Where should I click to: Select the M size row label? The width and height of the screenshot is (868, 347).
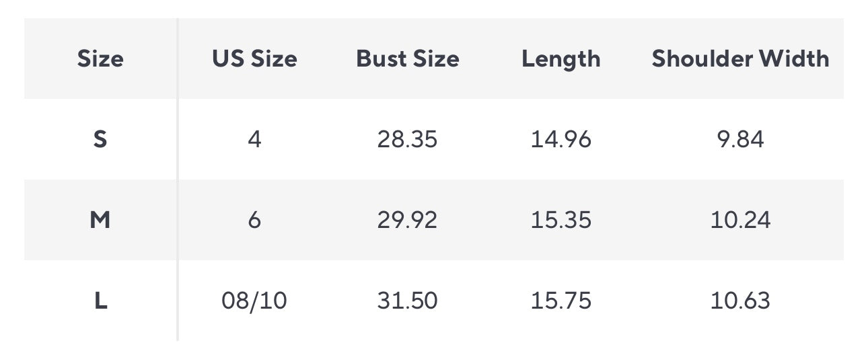coord(100,220)
